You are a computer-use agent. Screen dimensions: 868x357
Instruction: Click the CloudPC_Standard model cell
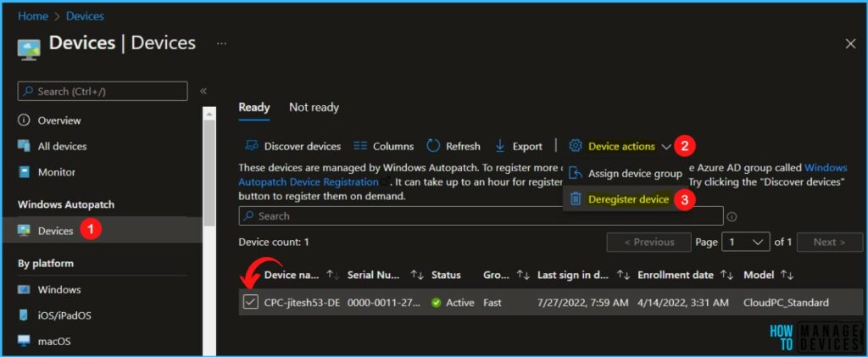786,303
